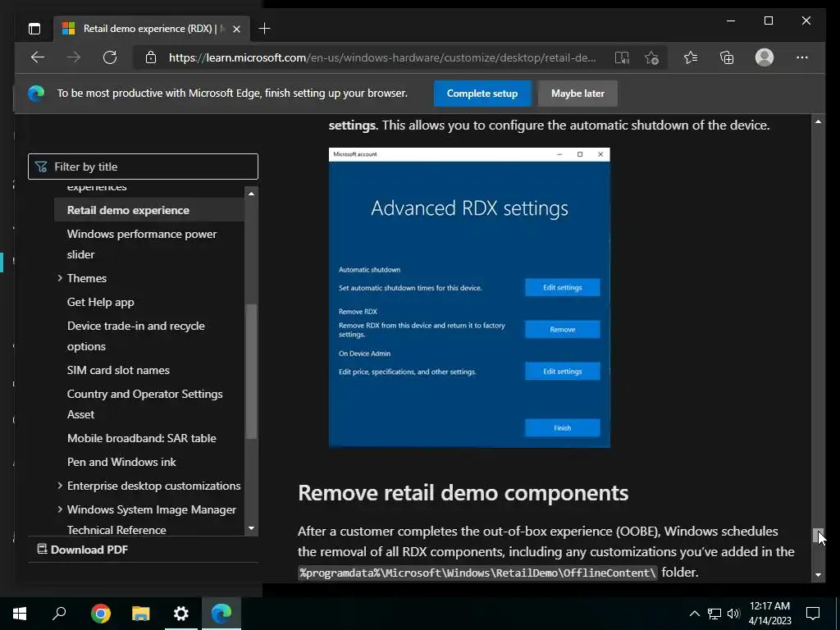Viewport: 840px width, 630px height.
Task: Click the Filter by title field
Action: click(x=143, y=167)
